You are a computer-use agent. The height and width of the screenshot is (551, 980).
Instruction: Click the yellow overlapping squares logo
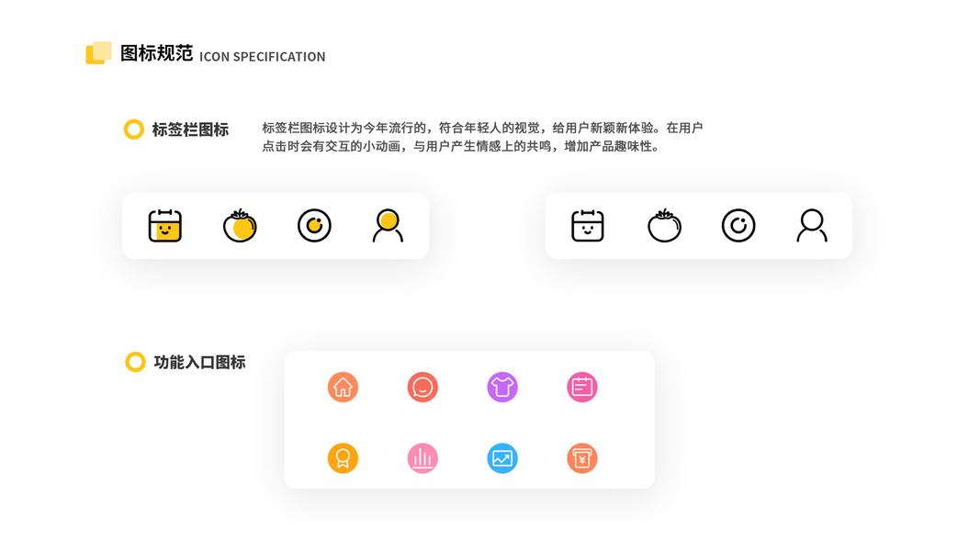click(x=99, y=53)
